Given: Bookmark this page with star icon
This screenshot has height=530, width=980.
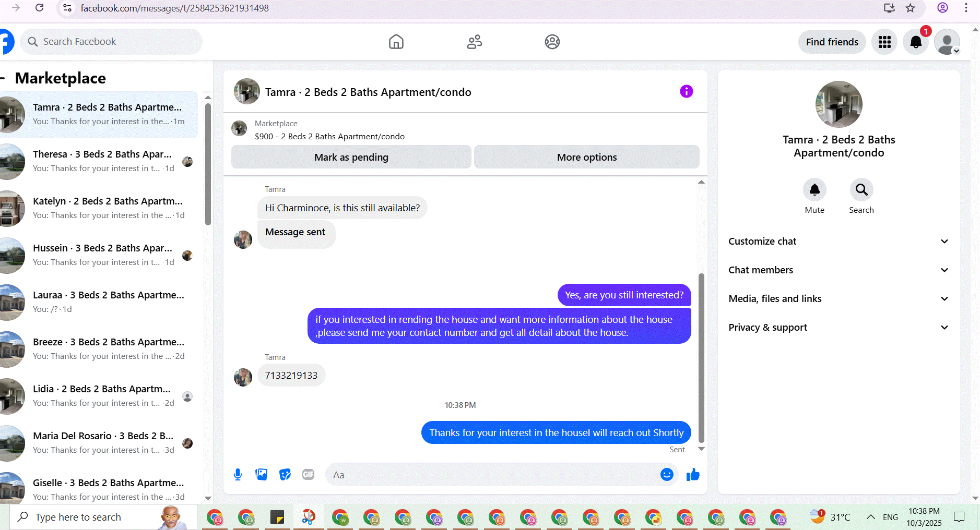Looking at the screenshot, I should [910, 8].
